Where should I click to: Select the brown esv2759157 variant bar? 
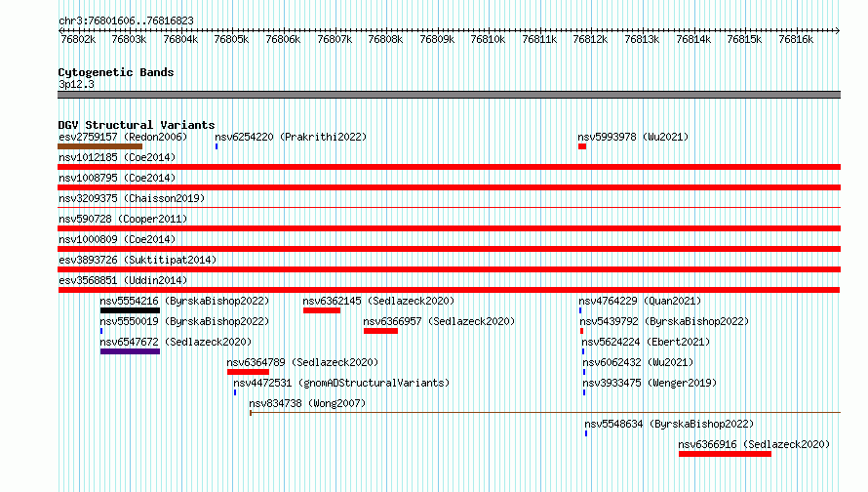pyautogui.click(x=100, y=146)
